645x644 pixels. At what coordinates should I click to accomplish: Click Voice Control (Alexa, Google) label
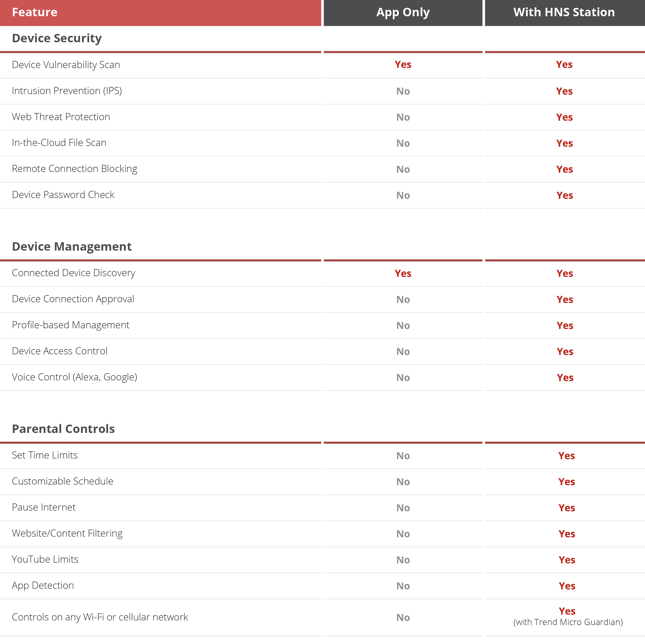74,377
